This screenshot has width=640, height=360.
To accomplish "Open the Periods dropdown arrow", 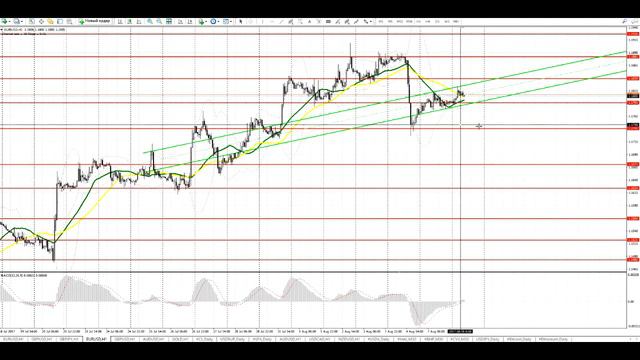I will click(x=219, y=21).
